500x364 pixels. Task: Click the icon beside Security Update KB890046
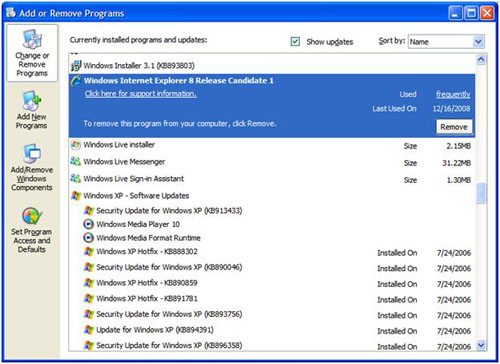click(x=89, y=267)
